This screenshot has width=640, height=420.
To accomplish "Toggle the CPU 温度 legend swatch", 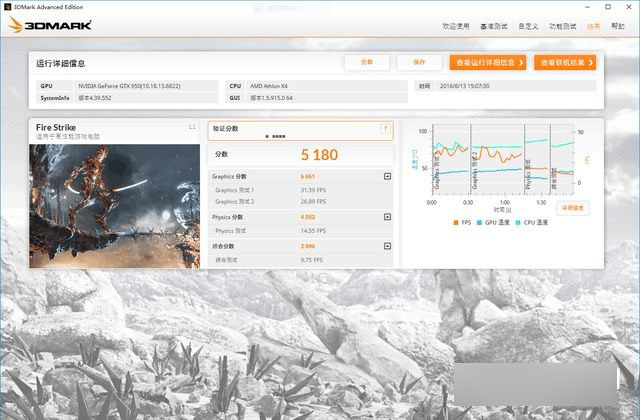I will click(518, 222).
